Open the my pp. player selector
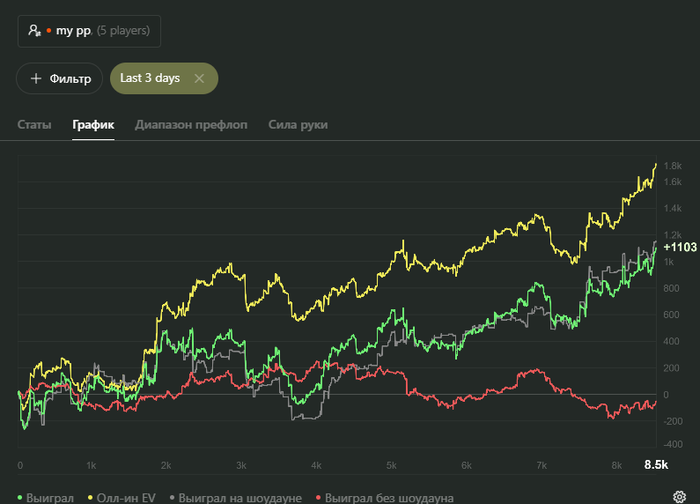The height and width of the screenshot is (504, 700). point(89,31)
